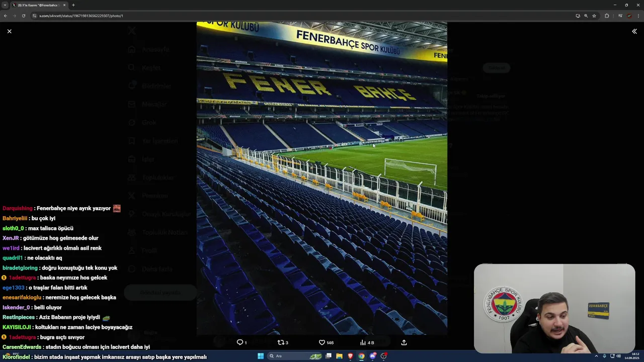This screenshot has width=644, height=362.
Task: Open the Windows Start menu
Action: [x=261, y=356]
